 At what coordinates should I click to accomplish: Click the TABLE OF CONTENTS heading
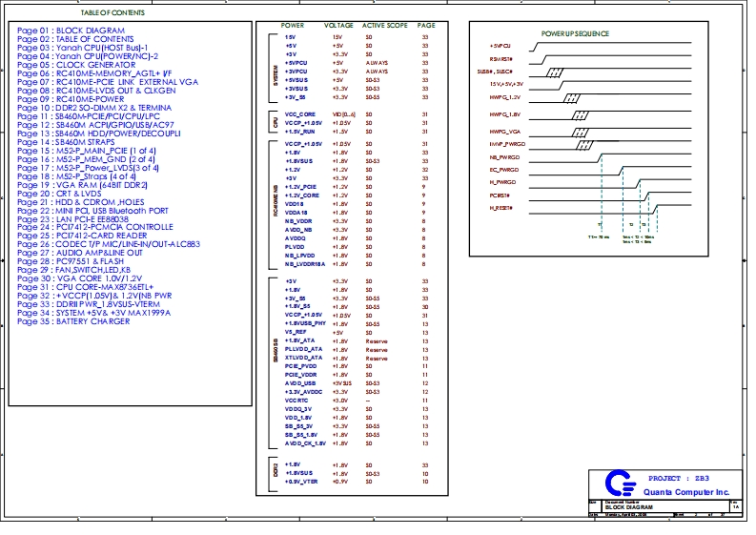click(x=113, y=13)
